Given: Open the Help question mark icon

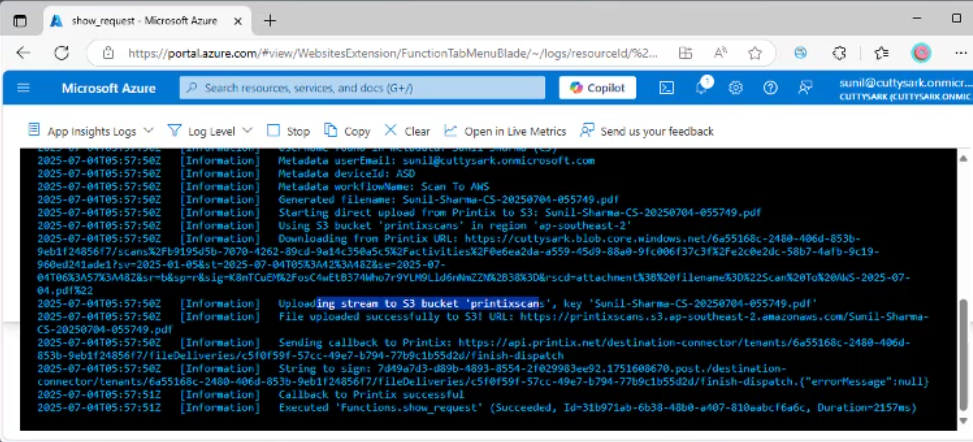Looking at the screenshot, I should 770,88.
